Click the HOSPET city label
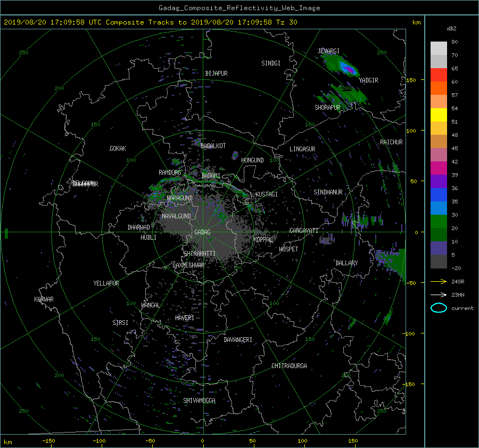479x448 pixels. (x=288, y=249)
